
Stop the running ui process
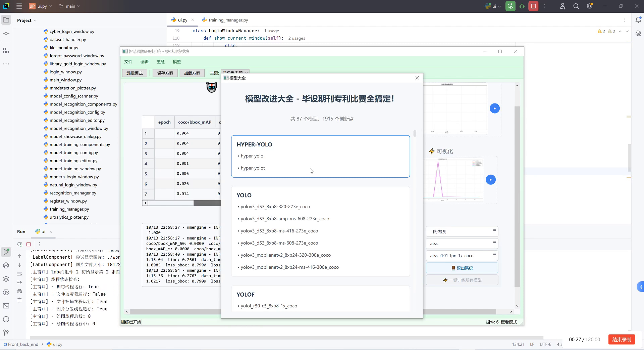(x=533, y=6)
